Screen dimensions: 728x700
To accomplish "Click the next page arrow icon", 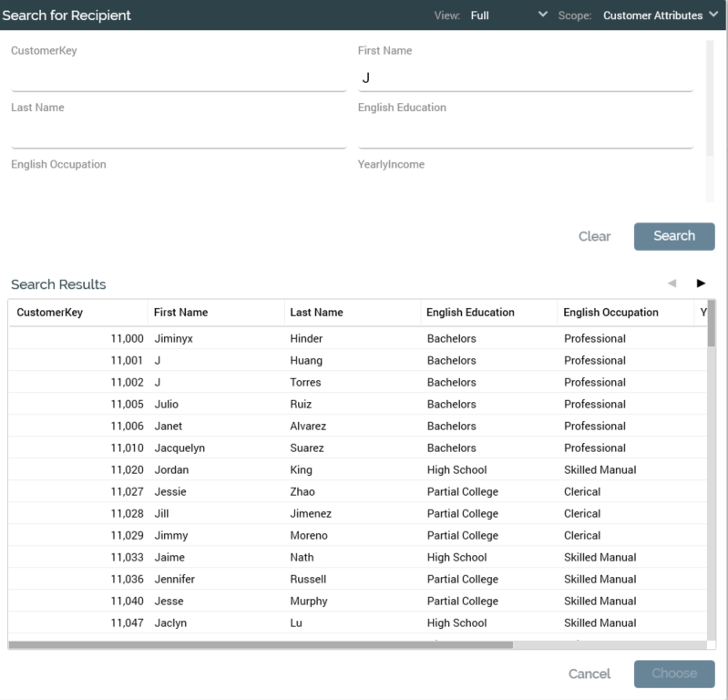I will pyautogui.click(x=701, y=283).
